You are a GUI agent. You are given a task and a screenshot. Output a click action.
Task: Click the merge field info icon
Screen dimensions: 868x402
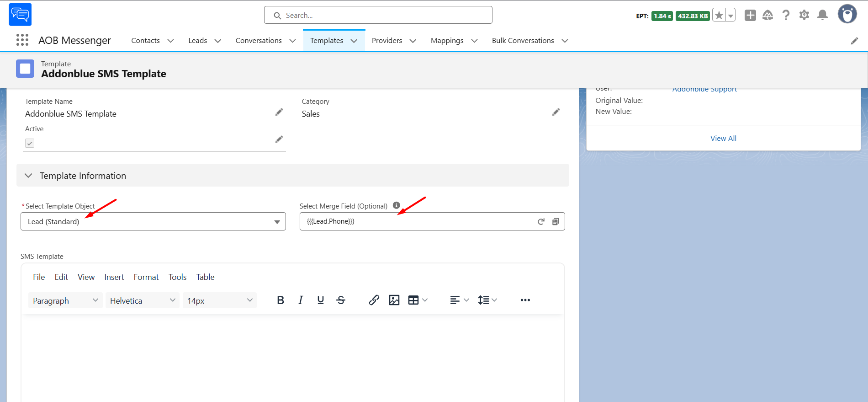(397, 205)
